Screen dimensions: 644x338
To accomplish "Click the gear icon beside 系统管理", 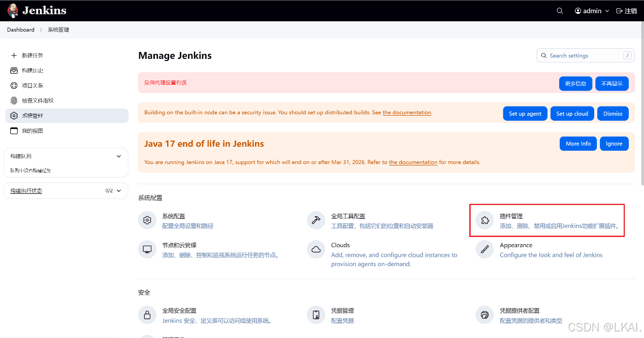I will pos(14,116).
